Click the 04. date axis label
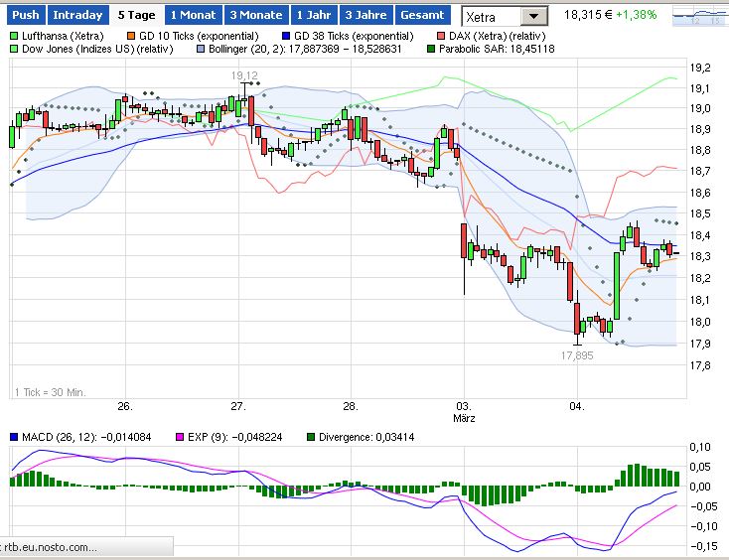 [x=577, y=406]
